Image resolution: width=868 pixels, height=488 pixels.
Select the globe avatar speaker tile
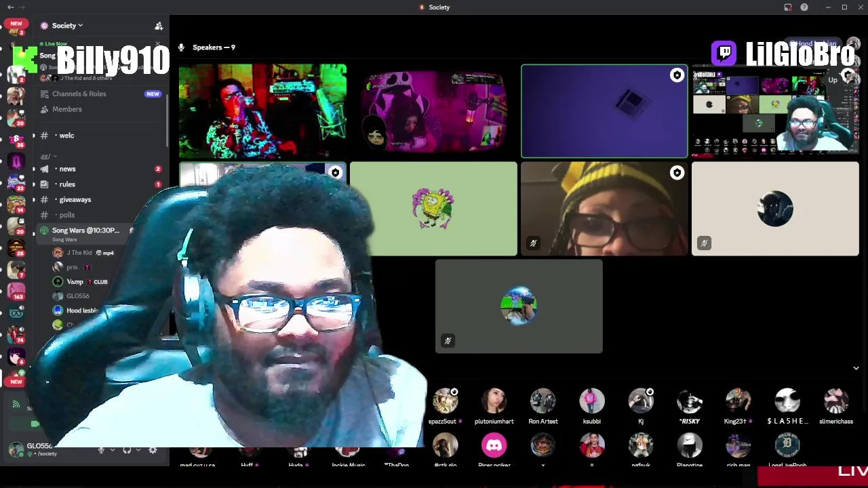519,306
